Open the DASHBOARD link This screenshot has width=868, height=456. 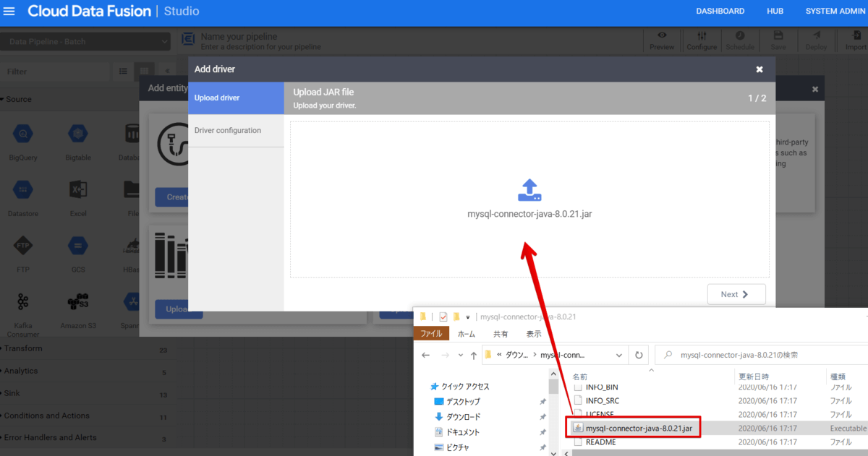click(720, 11)
